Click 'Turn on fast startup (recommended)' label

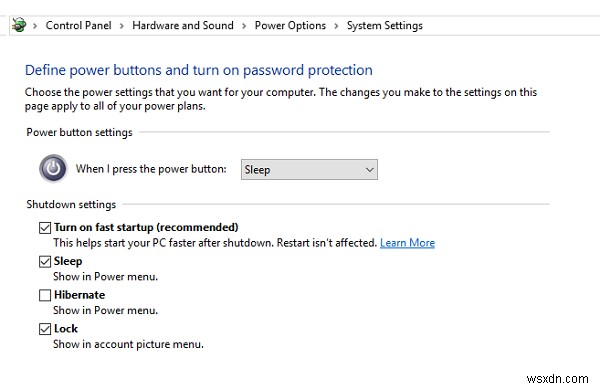point(146,227)
